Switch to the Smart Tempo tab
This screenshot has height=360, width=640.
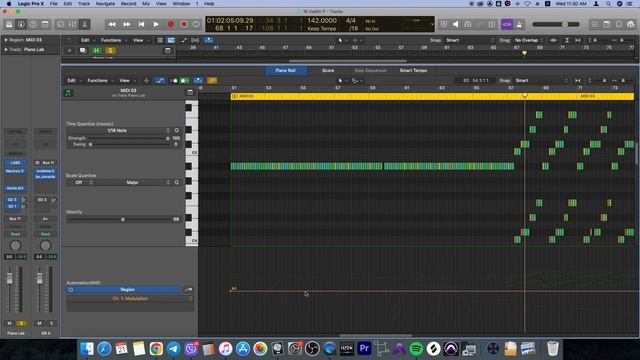pos(413,71)
